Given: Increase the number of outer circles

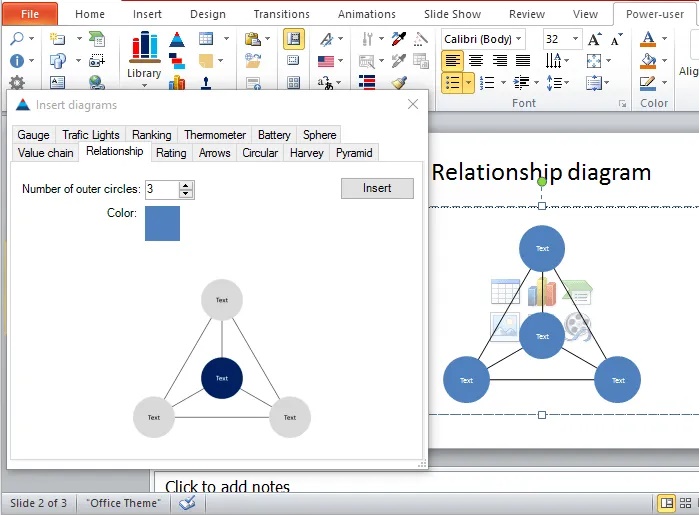Looking at the screenshot, I should point(186,185).
